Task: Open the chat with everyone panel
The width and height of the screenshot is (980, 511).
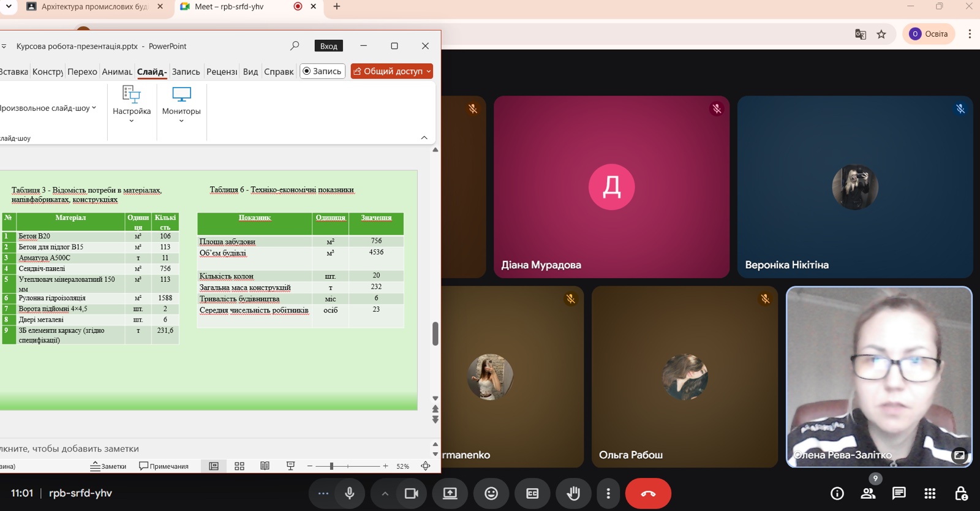Action: 899,493
